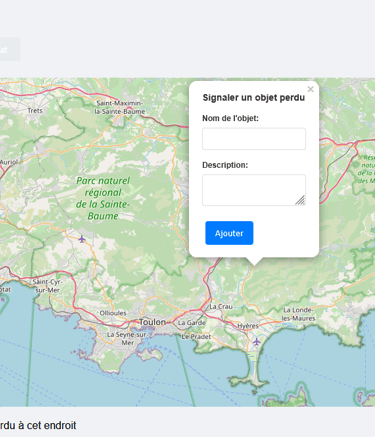Screen dimensions: 375x437
Task: Click the 'Description:' label
Action: pos(225,165)
